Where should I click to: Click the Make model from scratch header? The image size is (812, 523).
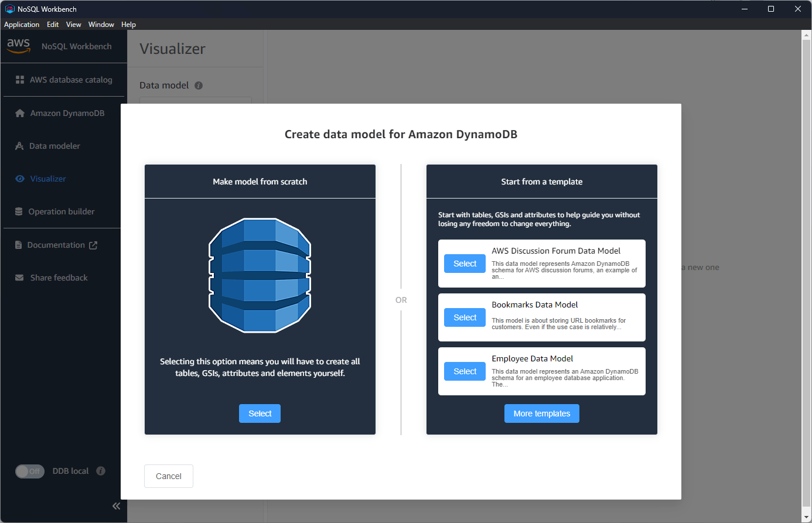point(260,182)
